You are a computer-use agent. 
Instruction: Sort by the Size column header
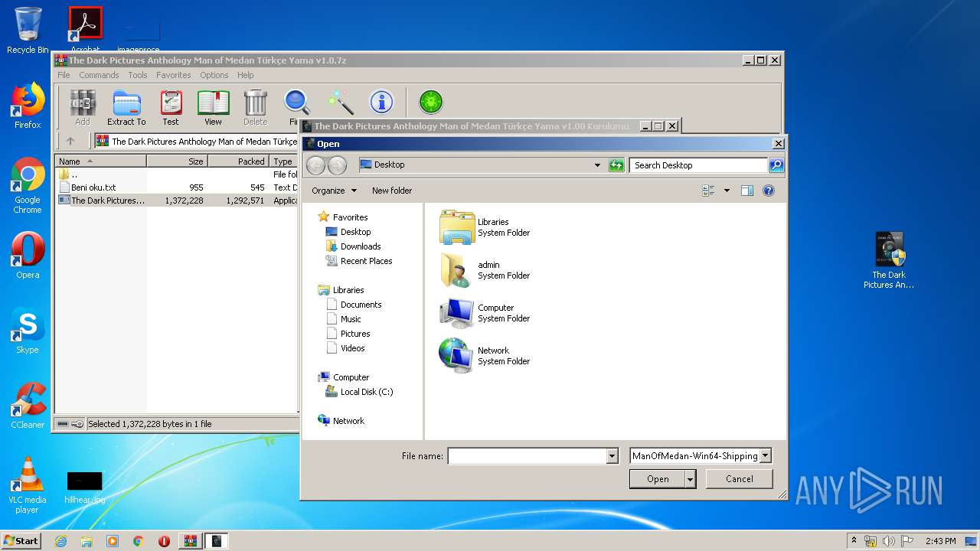177,161
